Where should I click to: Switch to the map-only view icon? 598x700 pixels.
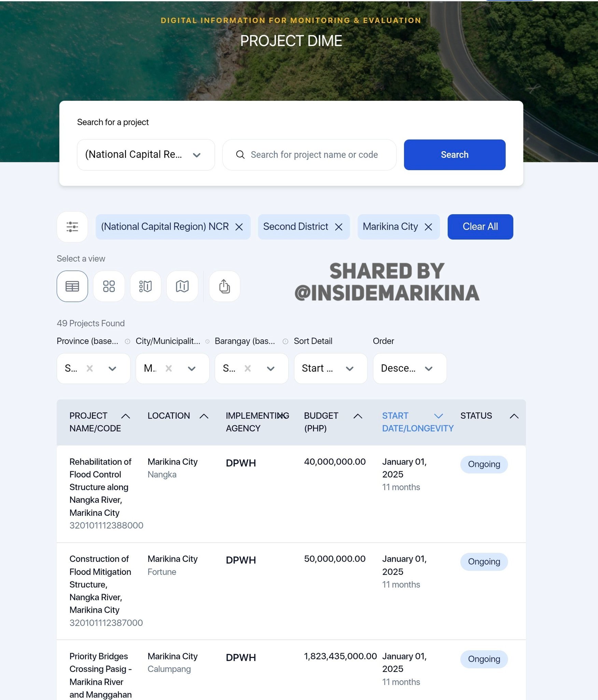click(x=182, y=286)
